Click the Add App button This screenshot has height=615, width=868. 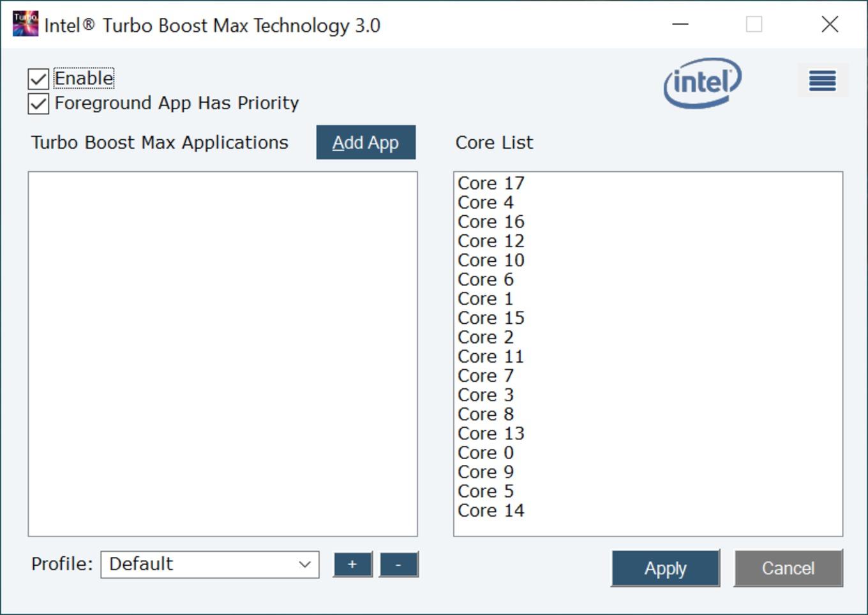coord(366,142)
